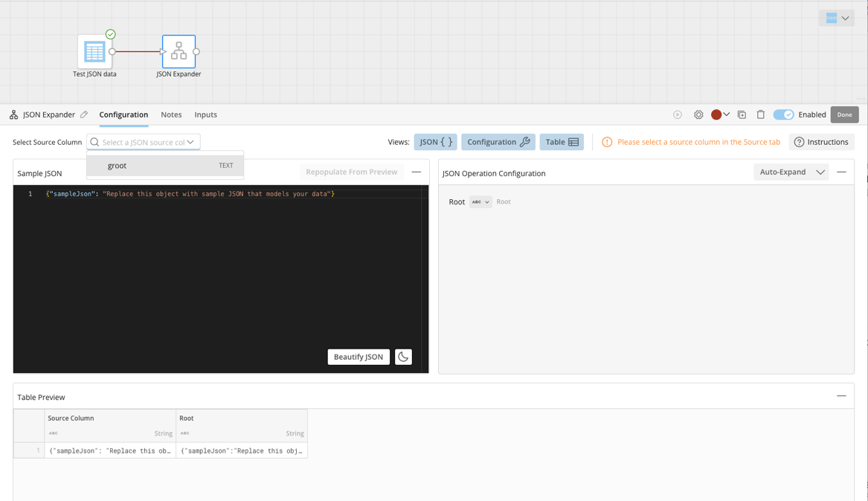
Task: Select the Root column sampleJson cell
Action: coord(242,450)
